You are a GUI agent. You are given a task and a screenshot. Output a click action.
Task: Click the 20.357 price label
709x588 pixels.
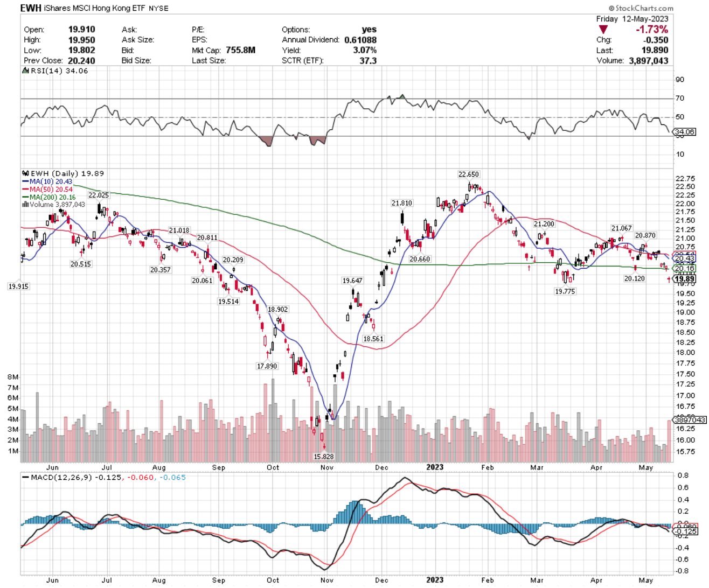point(160,270)
